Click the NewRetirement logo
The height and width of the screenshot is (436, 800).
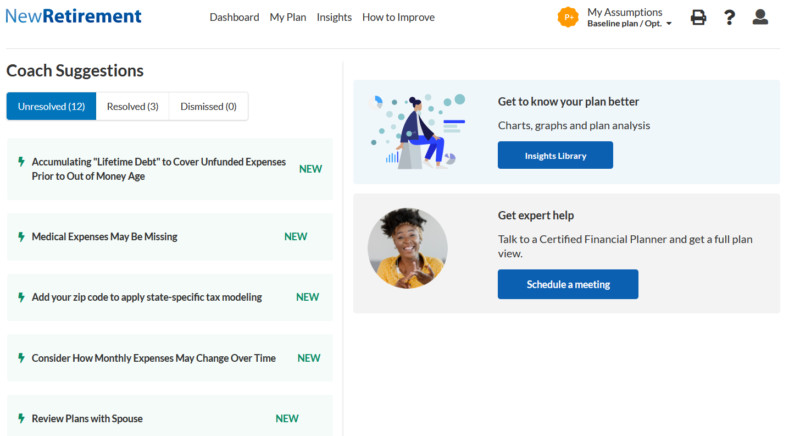tap(73, 16)
